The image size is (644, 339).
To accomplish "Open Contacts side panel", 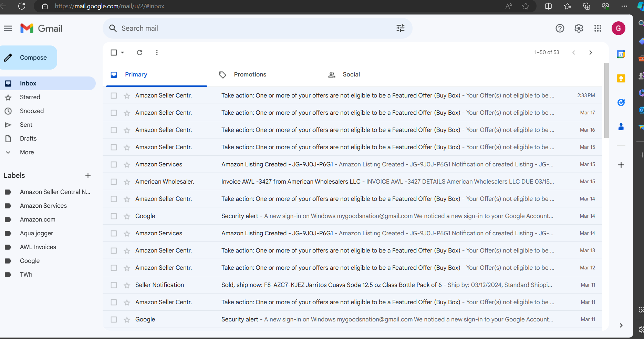I will (x=621, y=126).
